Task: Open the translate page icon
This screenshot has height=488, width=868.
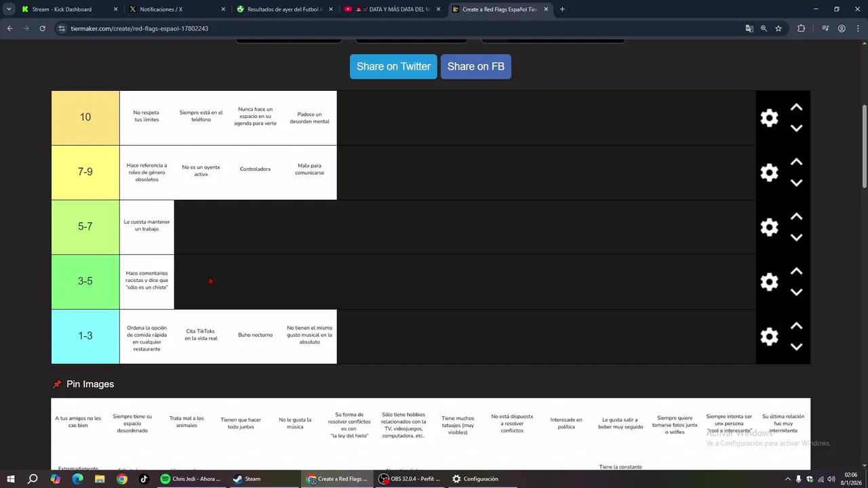Action: (749, 28)
